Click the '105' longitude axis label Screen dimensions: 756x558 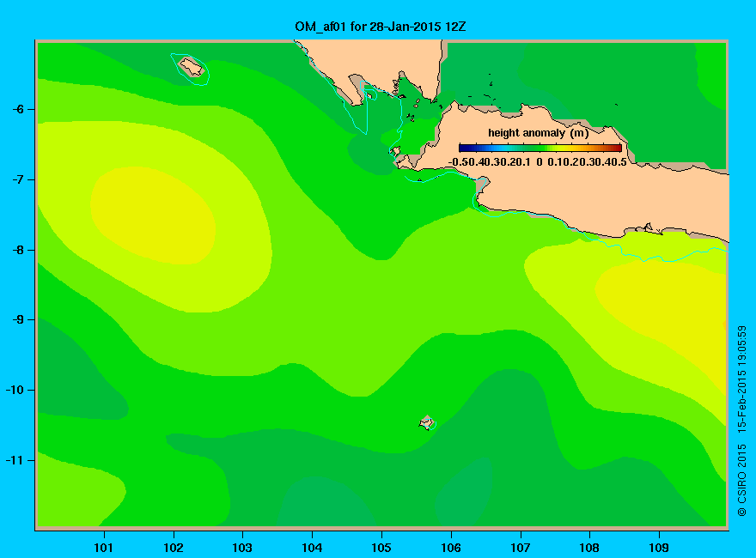(381, 548)
